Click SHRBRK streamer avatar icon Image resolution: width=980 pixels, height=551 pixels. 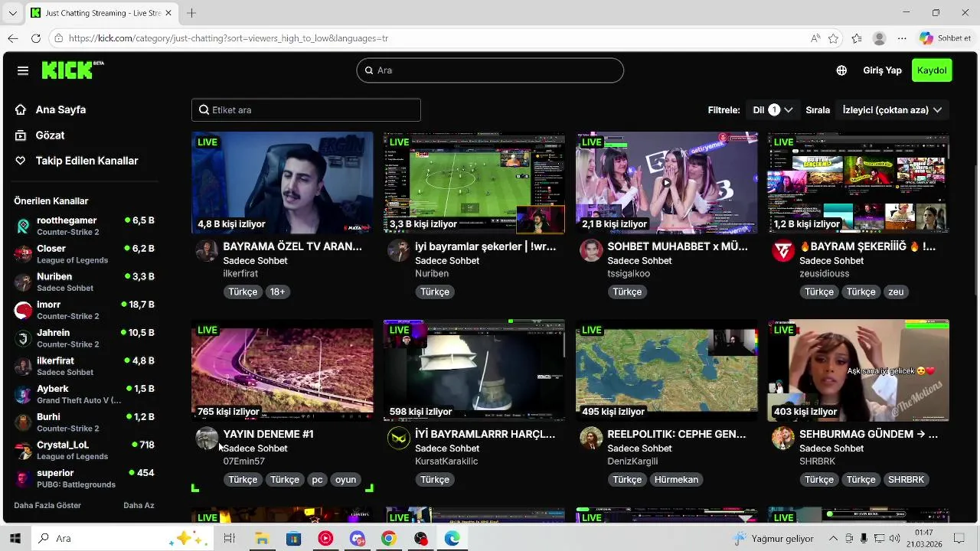coord(783,438)
